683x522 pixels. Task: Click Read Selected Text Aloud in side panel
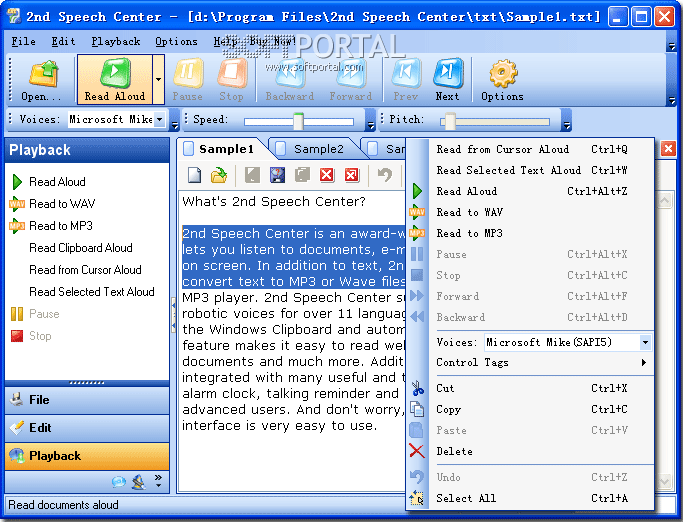pyautogui.click(x=92, y=292)
